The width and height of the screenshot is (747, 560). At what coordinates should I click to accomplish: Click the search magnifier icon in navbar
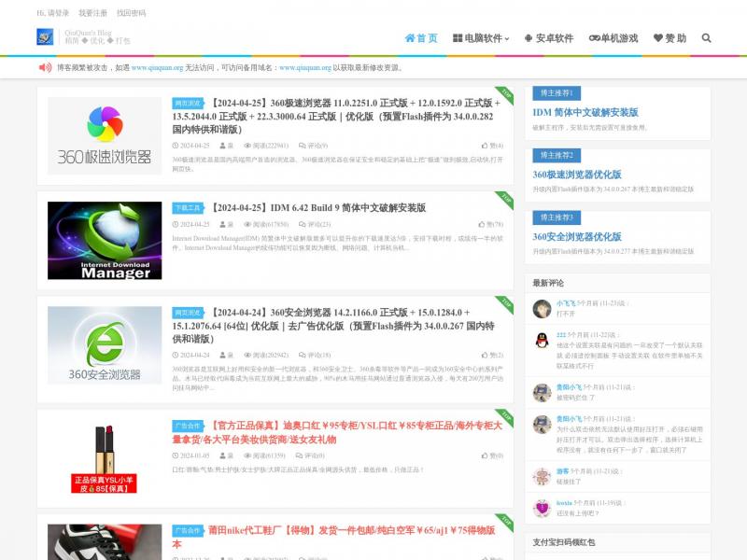(x=706, y=38)
